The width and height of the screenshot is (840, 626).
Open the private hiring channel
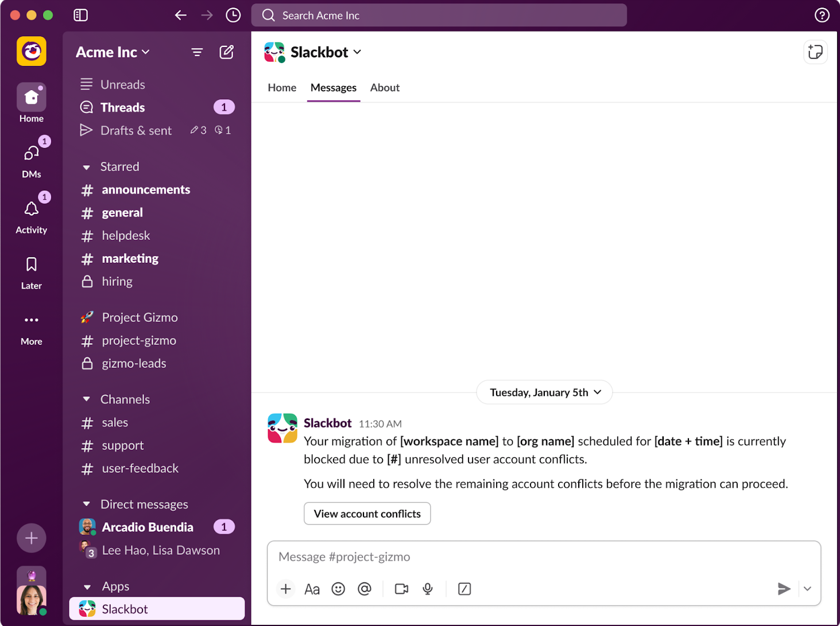(x=157, y=281)
